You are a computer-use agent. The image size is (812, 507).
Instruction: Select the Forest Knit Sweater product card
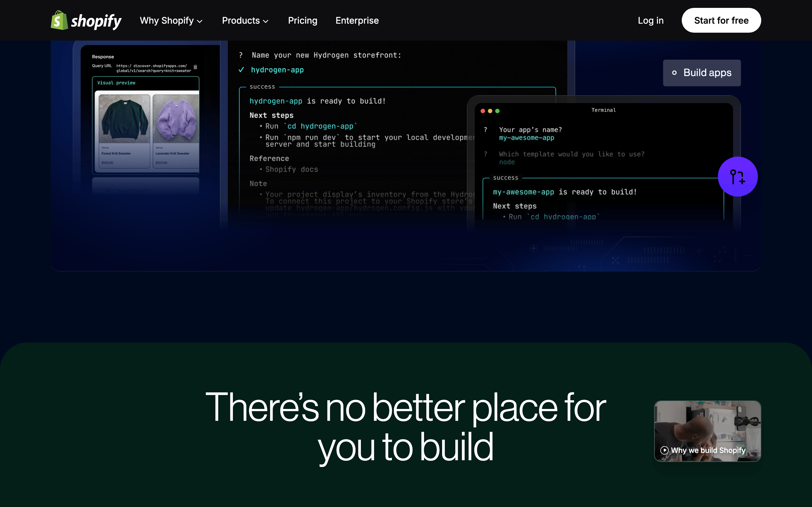(x=125, y=131)
